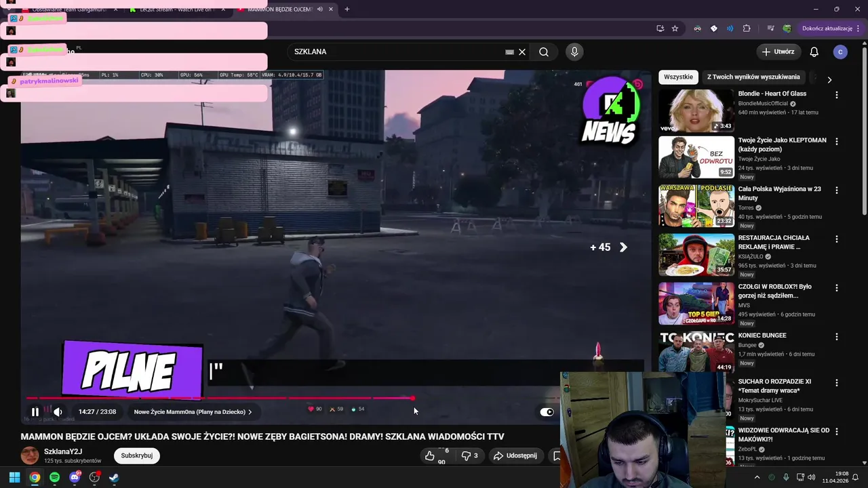The image size is (868, 488).
Task: Show hidden tray icons chevron
Action: 757,477
